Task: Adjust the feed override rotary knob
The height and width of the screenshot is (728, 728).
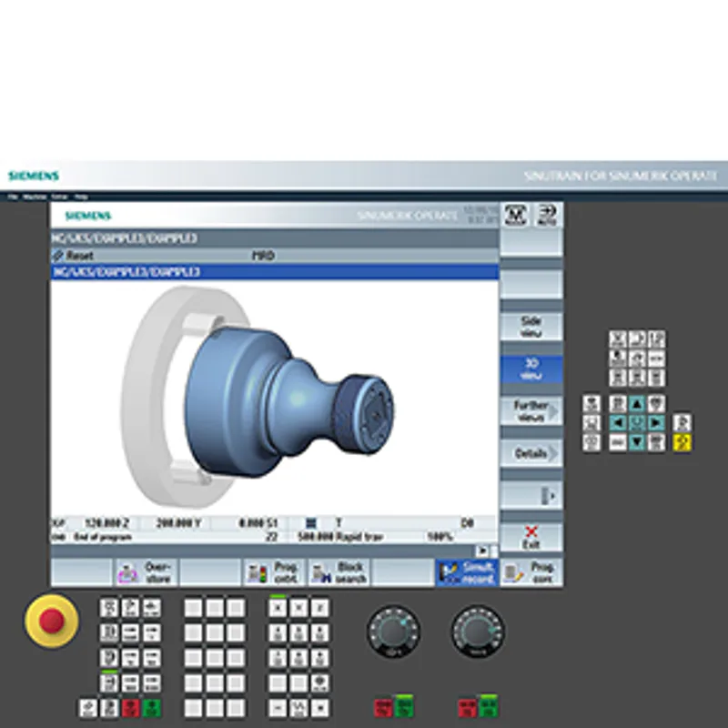Action: point(478,631)
